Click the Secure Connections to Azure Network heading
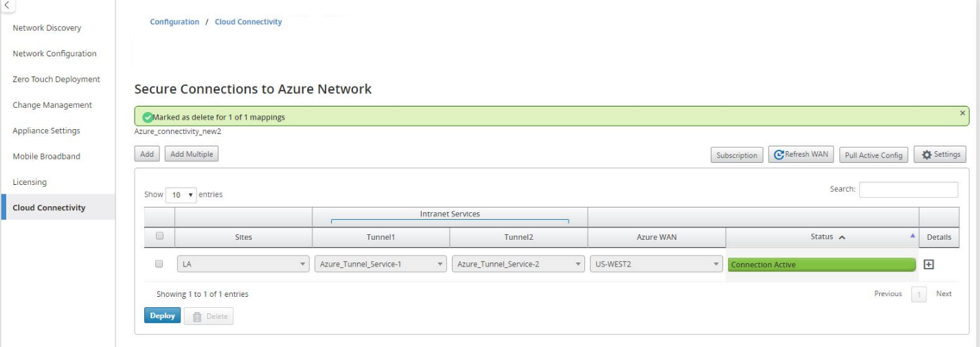Viewport: 980px width, 347px height. (253, 89)
